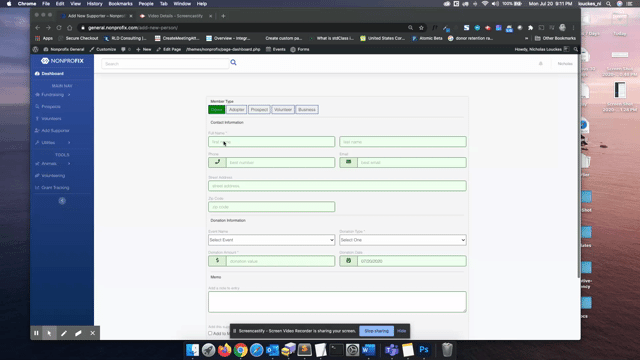Screen dimensions: 640x360
Task: Go back in Chrome
Action: pos(38,28)
